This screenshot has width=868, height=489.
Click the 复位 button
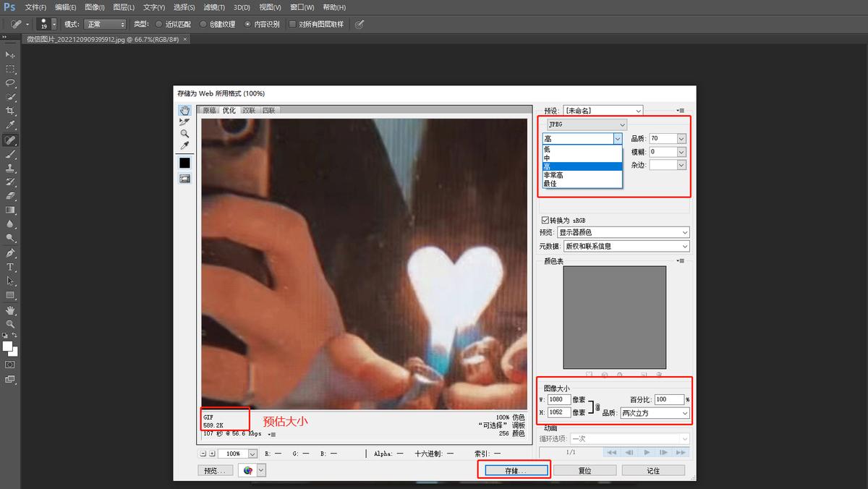[584, 470]
